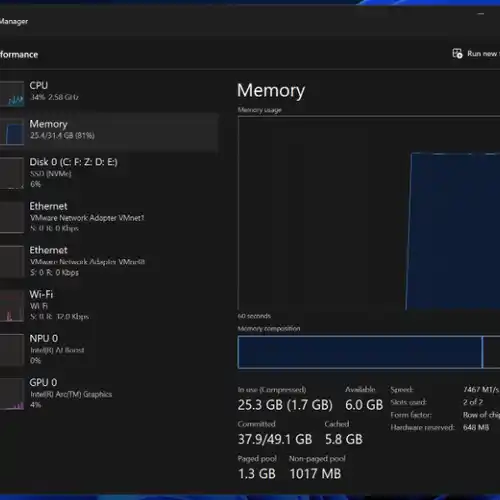The image size is (500, 500).
Task: Select the CPU mini graph thumbnail
Action: (12, 94)
